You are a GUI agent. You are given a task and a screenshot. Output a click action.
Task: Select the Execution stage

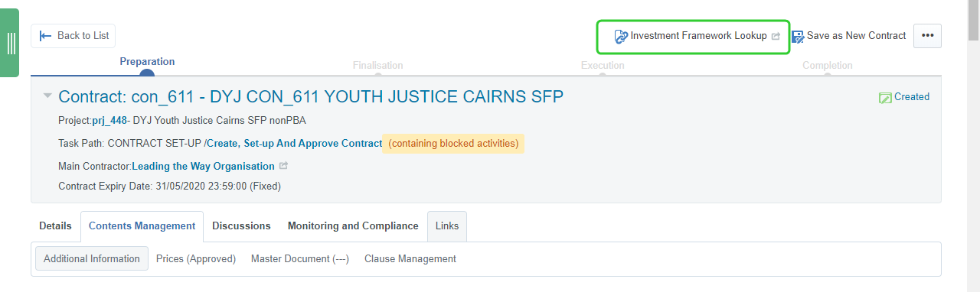(x=603, y=66)
